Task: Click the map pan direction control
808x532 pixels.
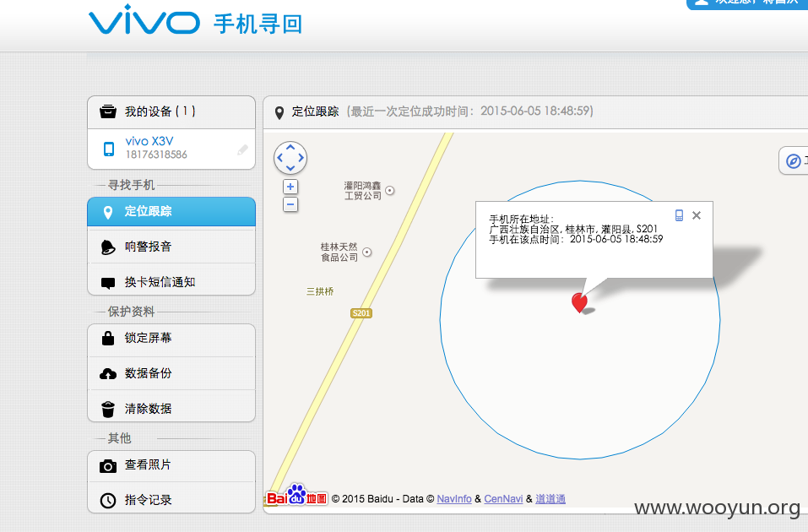Action: click(290, 158)
